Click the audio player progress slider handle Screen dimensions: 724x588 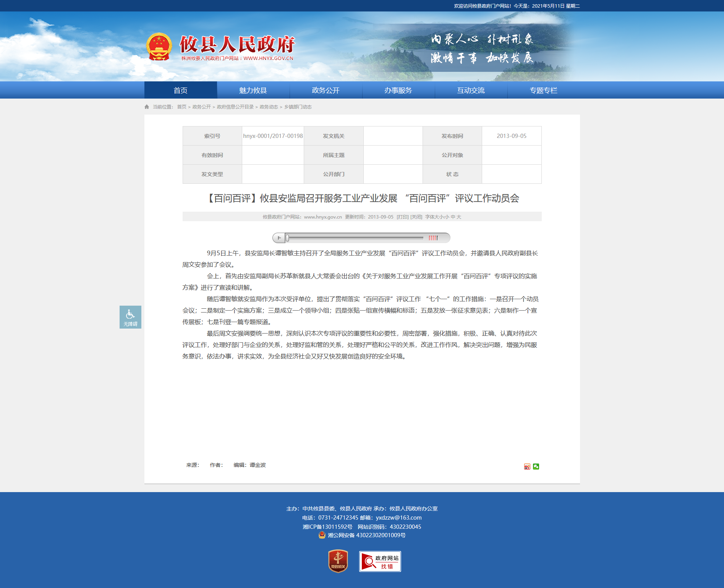287,238
